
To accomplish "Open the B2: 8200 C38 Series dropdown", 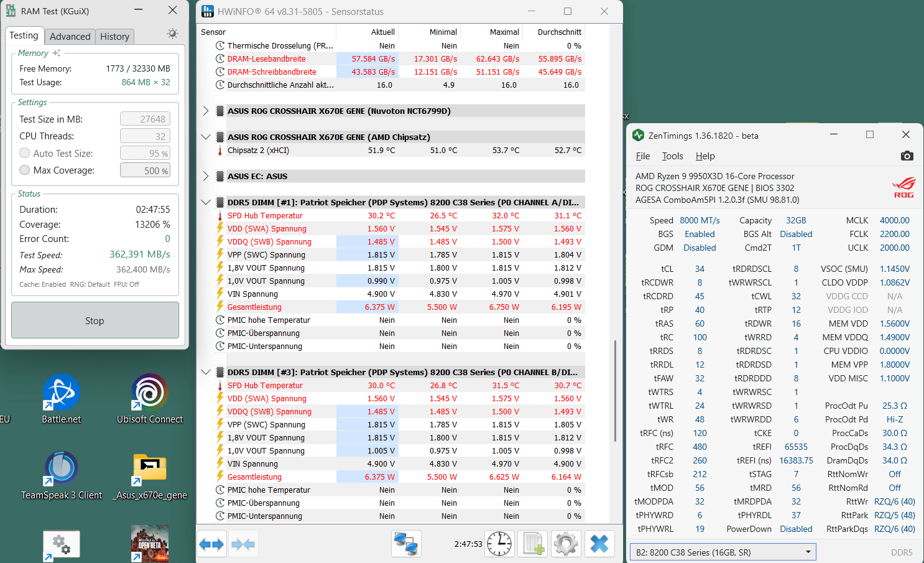I will point(723,552).
